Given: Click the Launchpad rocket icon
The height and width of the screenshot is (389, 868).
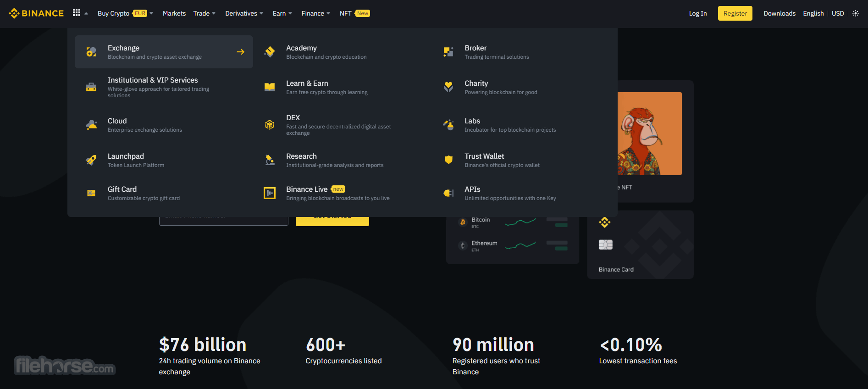Looking at the screenshot, I should point(91,160).
